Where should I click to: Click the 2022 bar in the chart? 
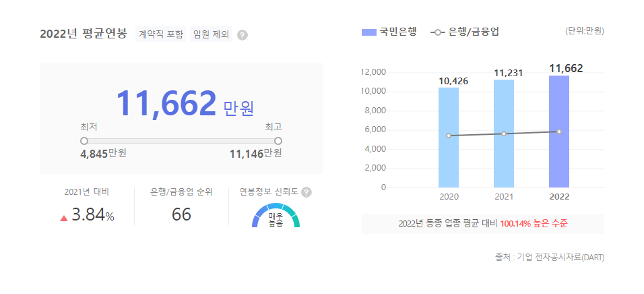point(559,131)
